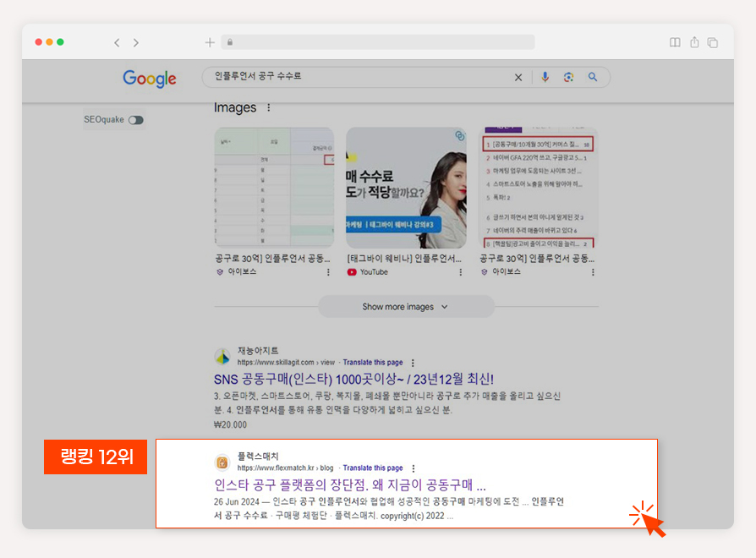Toggle the SEOquake switch
The height and width of the screenshot is (558, 756).
tap(136, 120)
